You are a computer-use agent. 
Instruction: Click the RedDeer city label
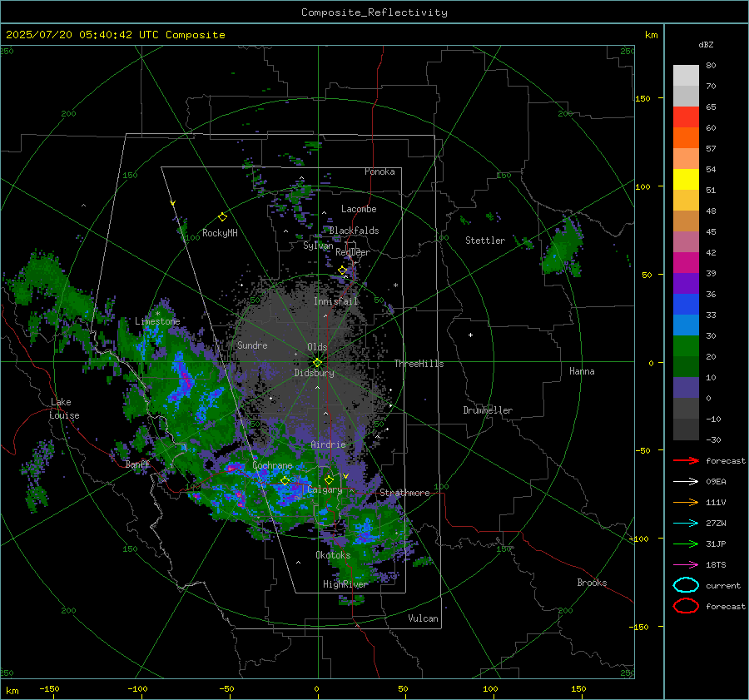coord(353,252)
